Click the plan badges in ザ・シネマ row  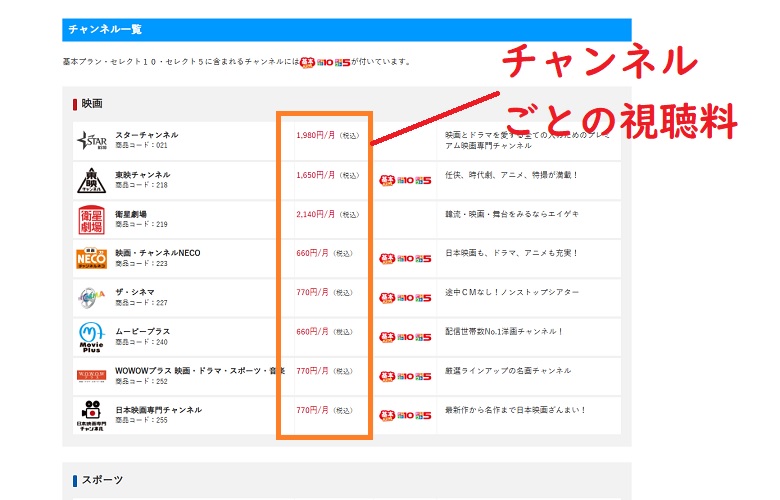[405, 298]
